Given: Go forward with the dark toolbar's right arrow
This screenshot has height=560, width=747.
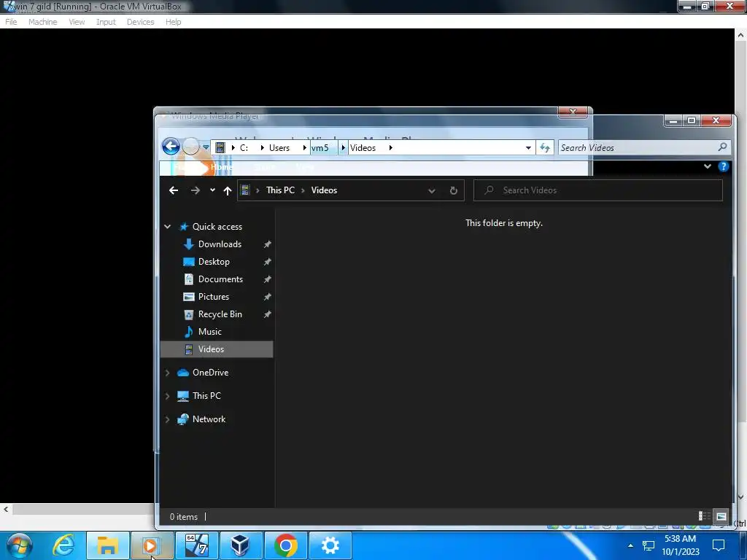Looking at the screenshot, I should (x=196, y=190).
